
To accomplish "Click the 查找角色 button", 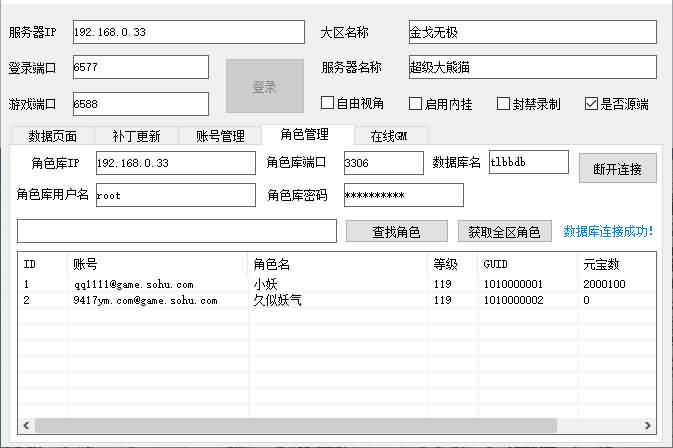I will (396, 232).
